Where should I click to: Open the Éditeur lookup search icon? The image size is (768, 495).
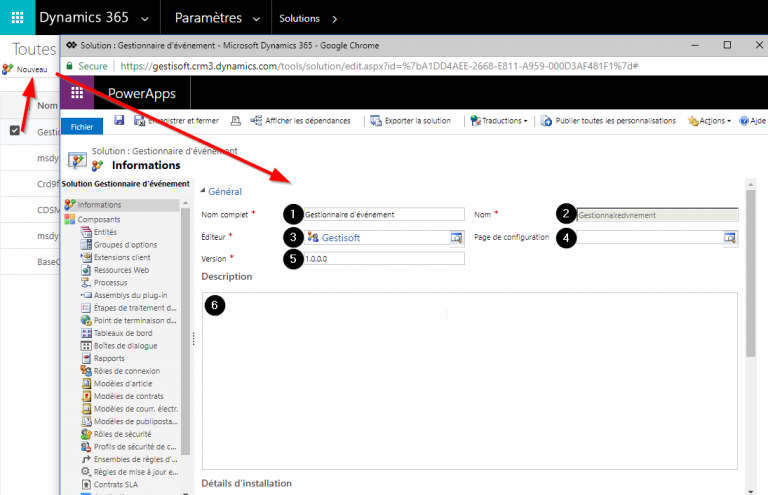456,238
